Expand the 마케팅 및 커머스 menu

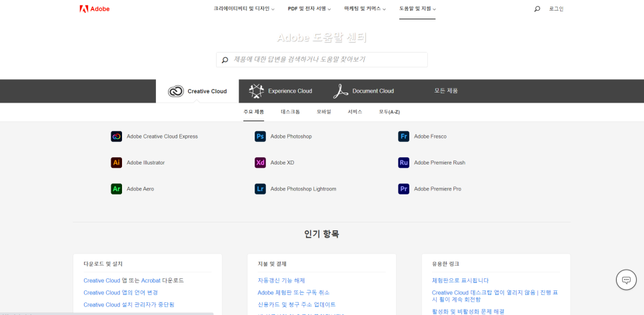click(365, 9)
